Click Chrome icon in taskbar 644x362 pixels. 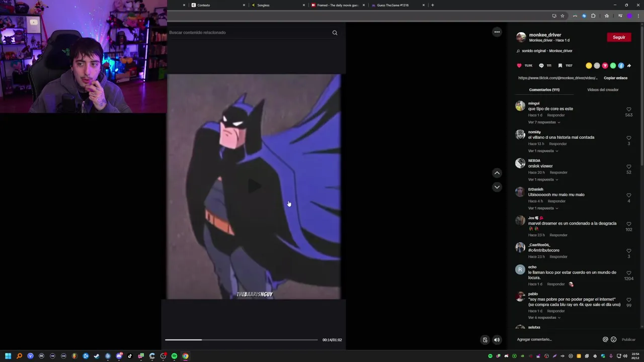coord(185,356)
